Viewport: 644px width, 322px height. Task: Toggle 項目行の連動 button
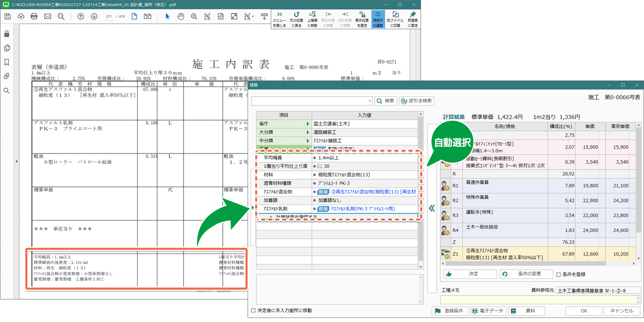378,19
